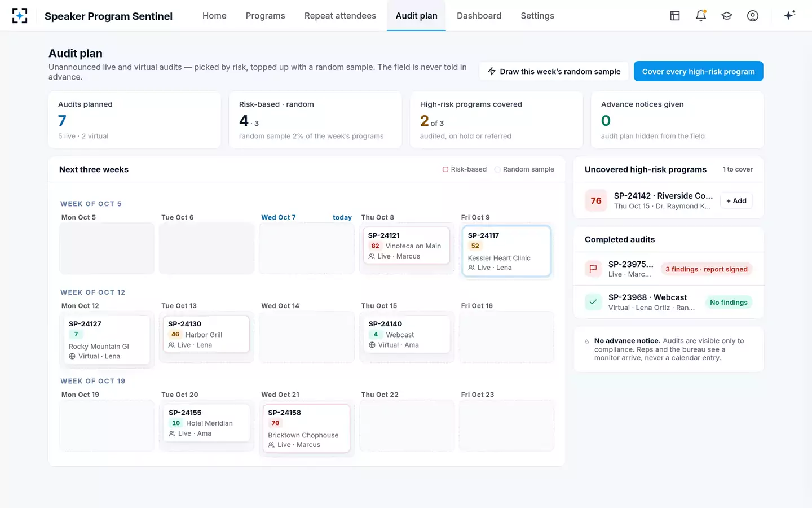The height and width of the screenshot is (508, 812).
Task: Open the SP-24158 Bricktown Chophouse card
Action: (307, 428)
